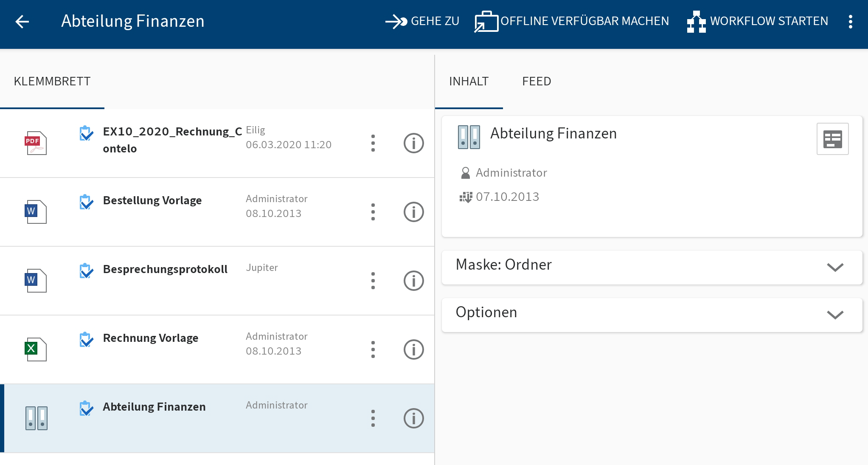Click clipboard check icon for Bestellung Vorlage
The width and height of the screenshot is (868, 465).
point(86,202)
